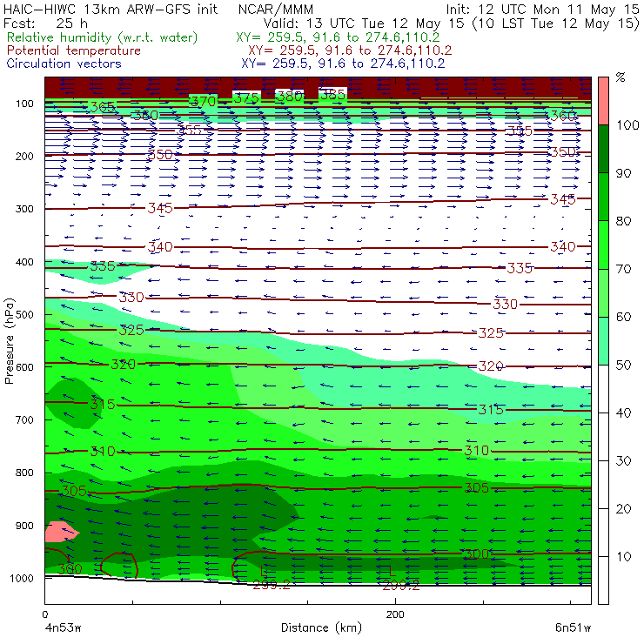This screenshot has width=644, height=644.
Task: Click the '1000' pressure axis tick label
Action: pyautogui.click(x=22, y=578)
